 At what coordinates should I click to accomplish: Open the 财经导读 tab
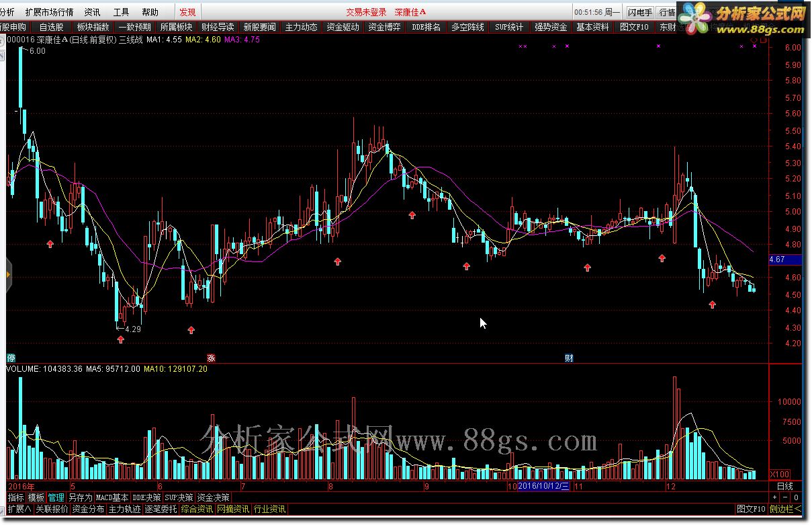(x=218, y=27)
